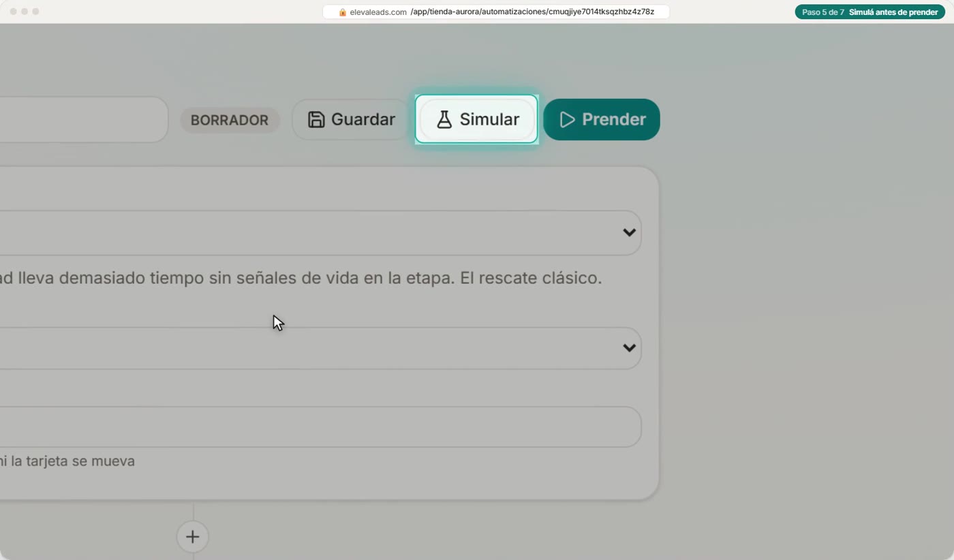Click the Simular button
Screen dimensions: 954x560
click(476, 119)
